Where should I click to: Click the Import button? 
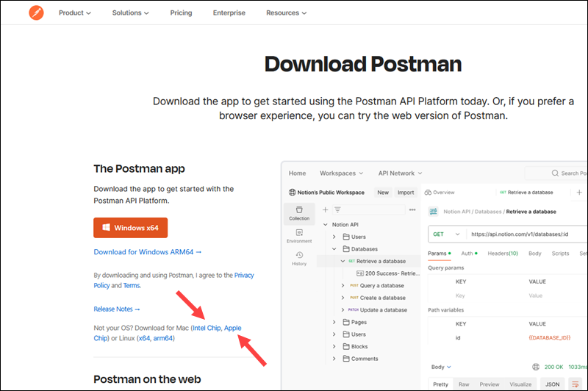(406, 193)
